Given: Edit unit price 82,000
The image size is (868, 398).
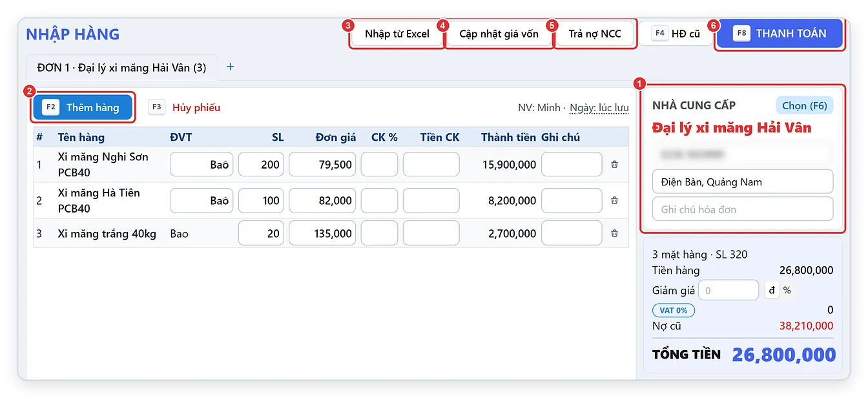Looking at the screenshot, I should pos(322,201).
